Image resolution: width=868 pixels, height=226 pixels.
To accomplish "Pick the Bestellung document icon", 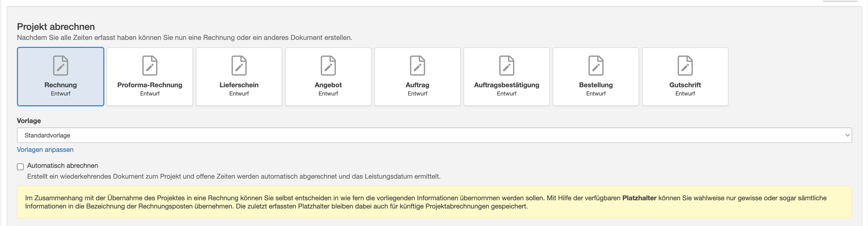I will tap(596, 65).
